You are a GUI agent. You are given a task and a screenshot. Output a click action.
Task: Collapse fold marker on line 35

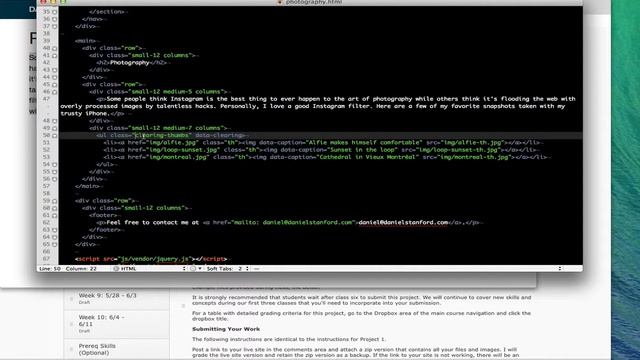54,12
